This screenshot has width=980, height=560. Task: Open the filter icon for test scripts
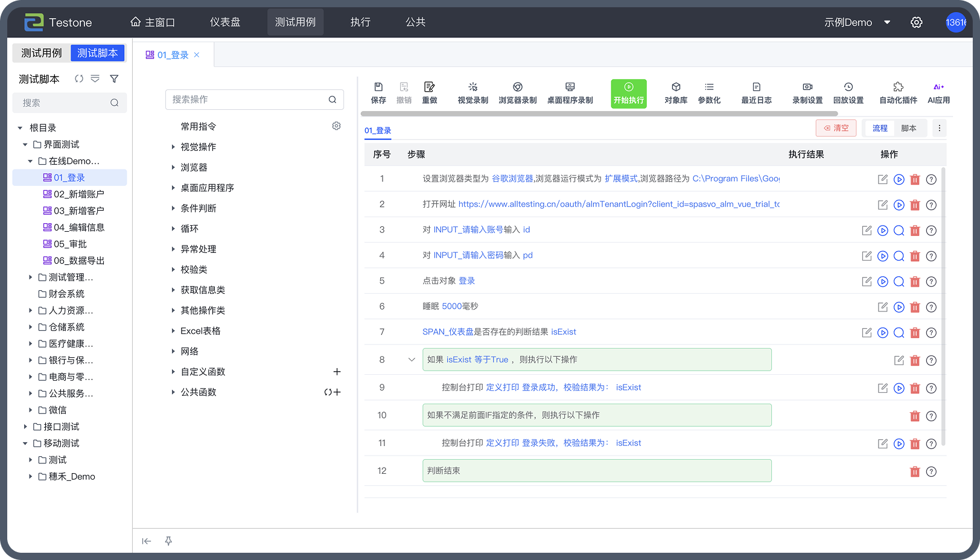tap(114, 79)
